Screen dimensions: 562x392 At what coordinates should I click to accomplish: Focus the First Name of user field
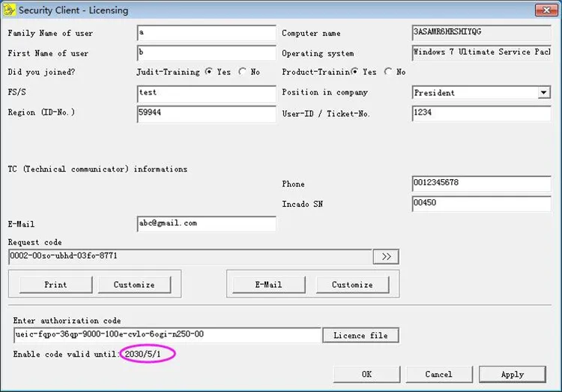point(207,53)
